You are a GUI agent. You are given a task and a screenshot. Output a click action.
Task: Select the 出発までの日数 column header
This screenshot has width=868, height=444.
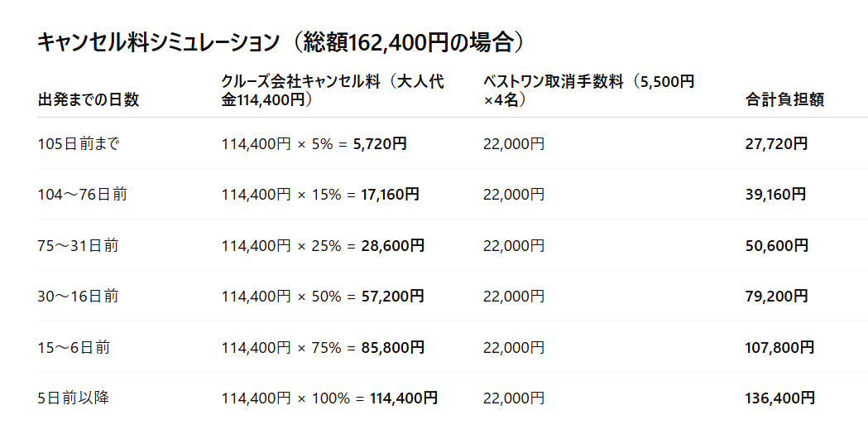pos(89,100)
